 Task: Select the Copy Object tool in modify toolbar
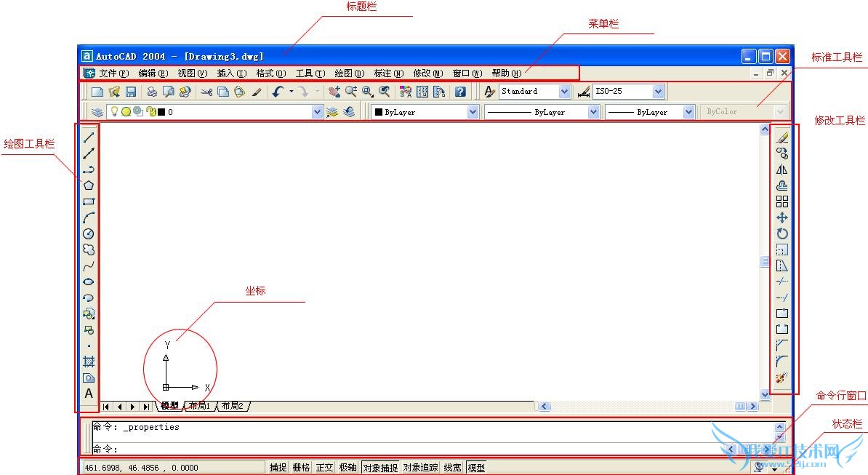(x=781, y=153)
